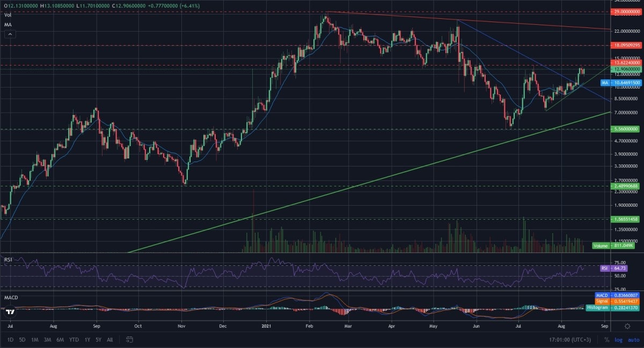Image resolution: width=644 pixels, height=348 pixels.
Task: Click the 5Y range button
Action: tap(98, 340)
